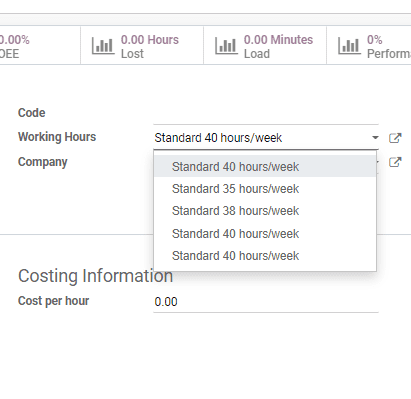Click the Company label
Viewport: 411px width, 399px height.
[43, 162]
